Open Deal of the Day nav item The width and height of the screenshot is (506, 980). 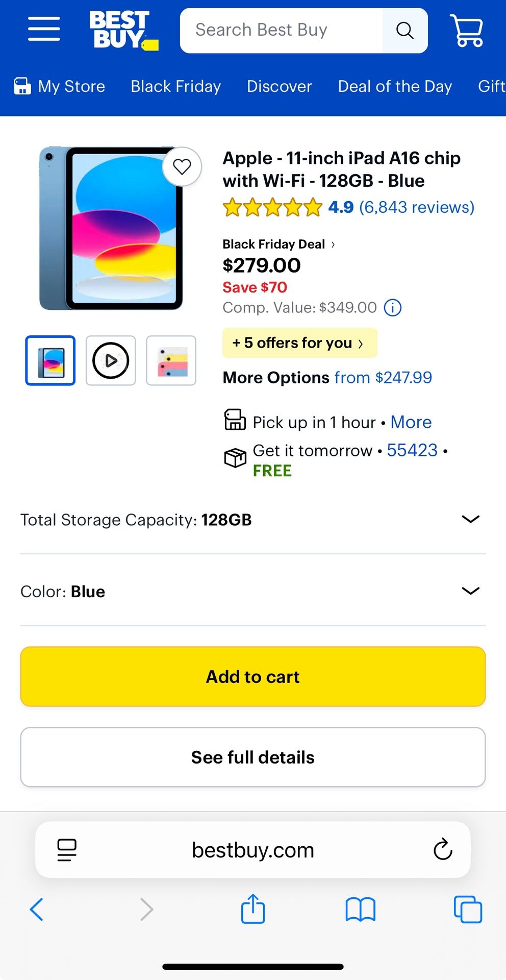pyautogui.click(x=395, y=86)
